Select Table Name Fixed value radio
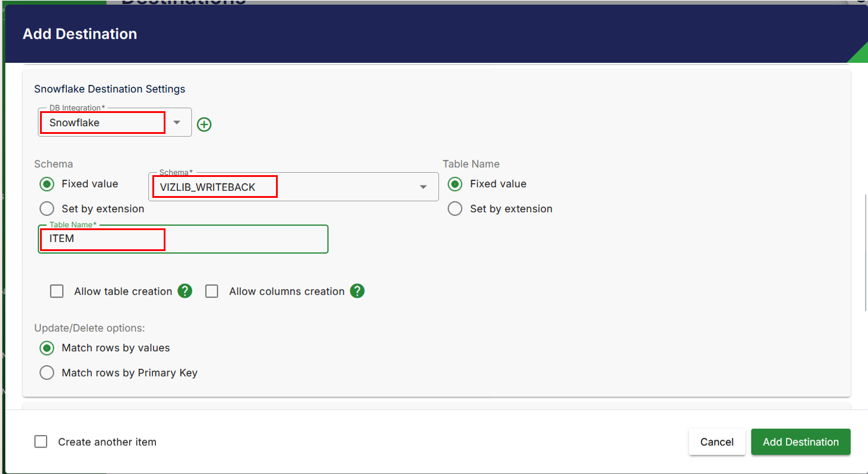Image resolution: width=868 pixels, height=474 pixels. pos(455,184)
